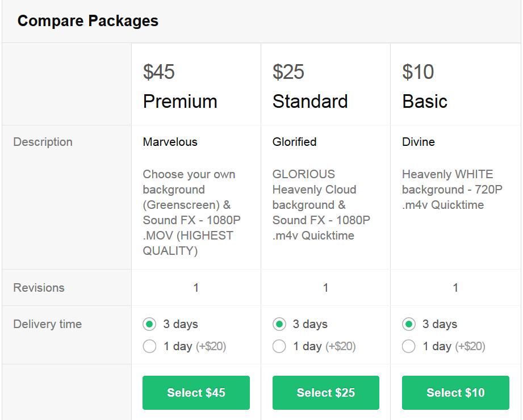Click the Delivery time row label
This screenshot has width=523, height=420.
(x=48, y=324)
